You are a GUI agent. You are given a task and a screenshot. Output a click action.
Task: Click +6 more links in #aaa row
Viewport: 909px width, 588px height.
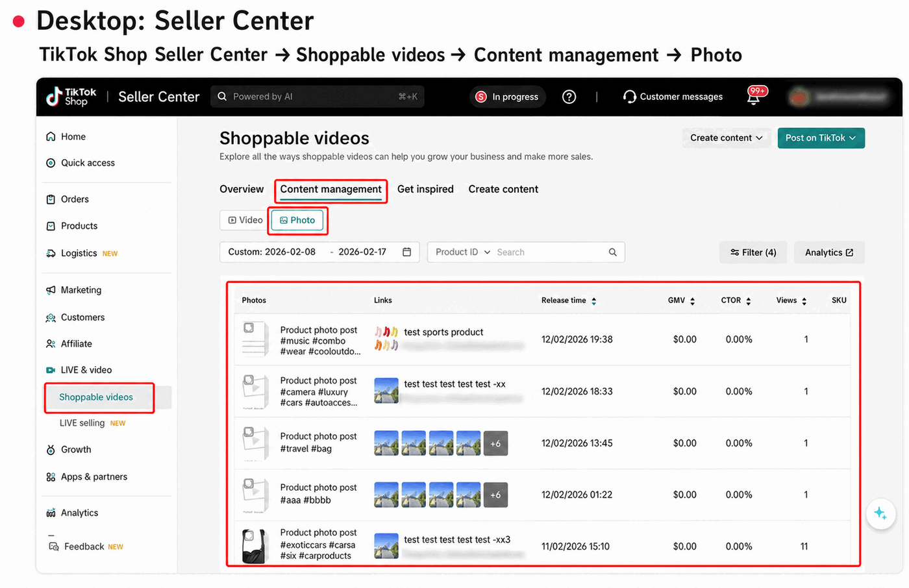495,495
